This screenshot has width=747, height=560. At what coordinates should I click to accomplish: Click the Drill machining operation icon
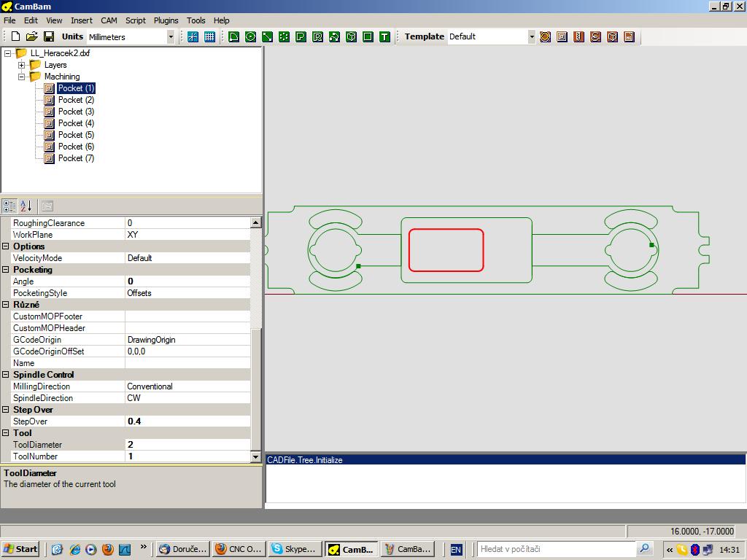578,36
